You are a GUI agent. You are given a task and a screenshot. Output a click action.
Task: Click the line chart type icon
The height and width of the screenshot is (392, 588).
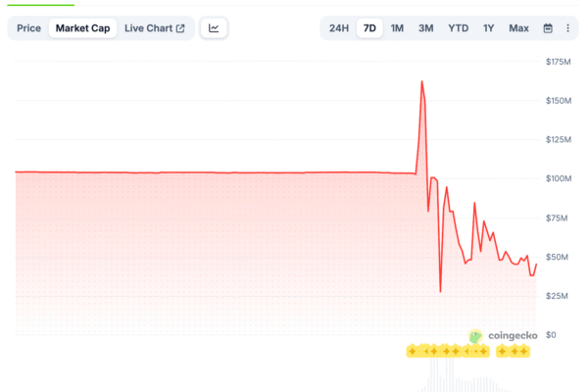[x=214, y=28]
